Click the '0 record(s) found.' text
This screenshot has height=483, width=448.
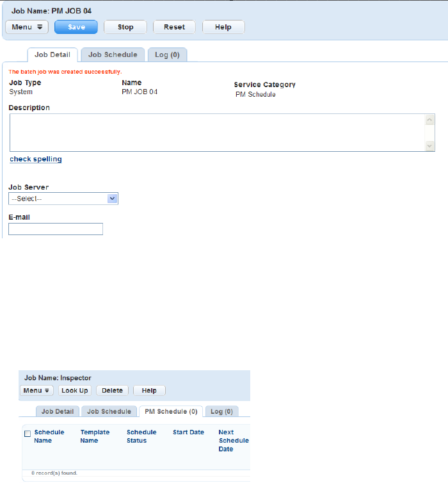(x=54, y=473)
